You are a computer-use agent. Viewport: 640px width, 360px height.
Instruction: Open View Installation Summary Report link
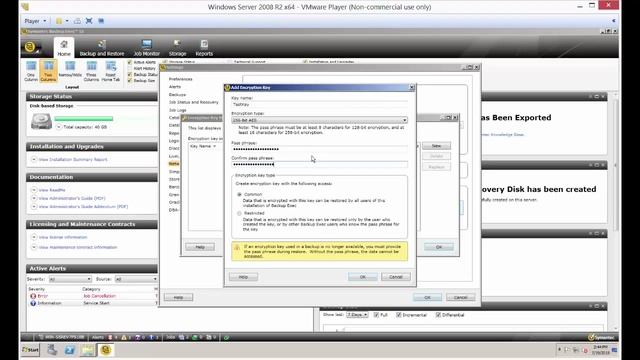[x=73, y=160]
